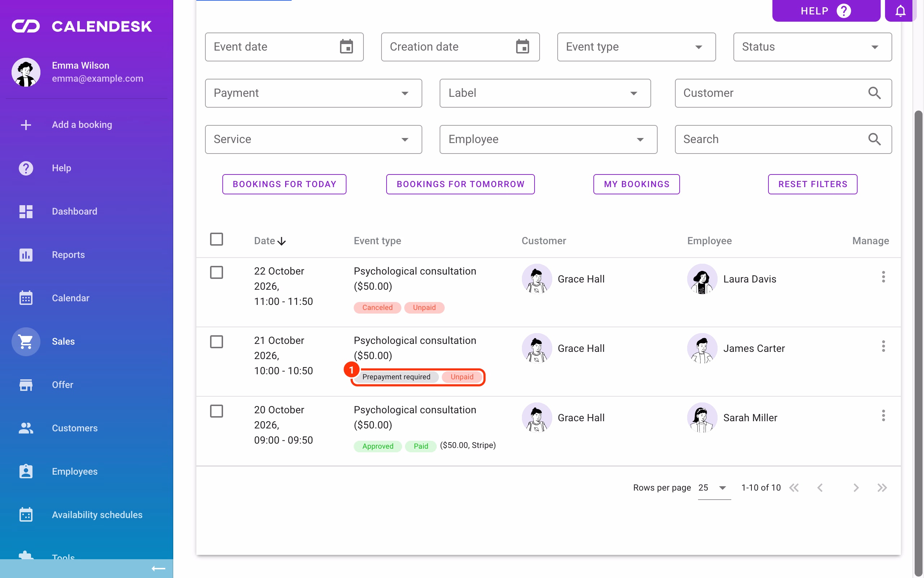The height and width of the screenshot is (578, 924).
Task: Check the 20 October 2026 booking
Action: [x=217, y=411]
